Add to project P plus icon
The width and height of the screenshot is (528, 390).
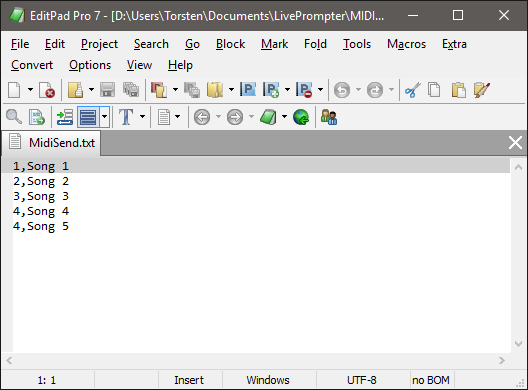[x=271, y=90]
